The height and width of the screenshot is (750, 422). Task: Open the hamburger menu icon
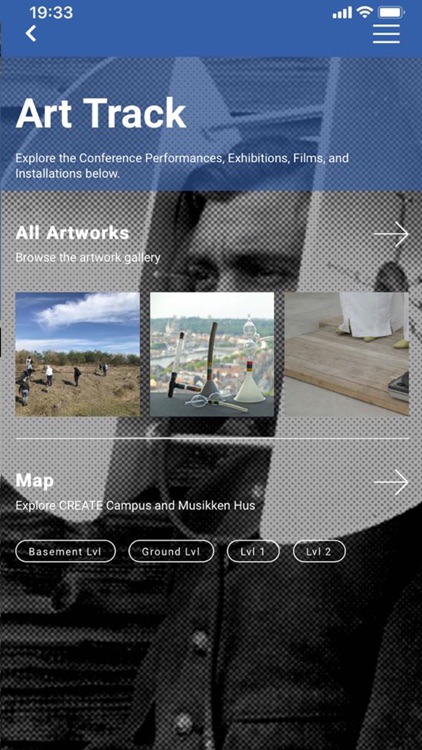[386, 33]
